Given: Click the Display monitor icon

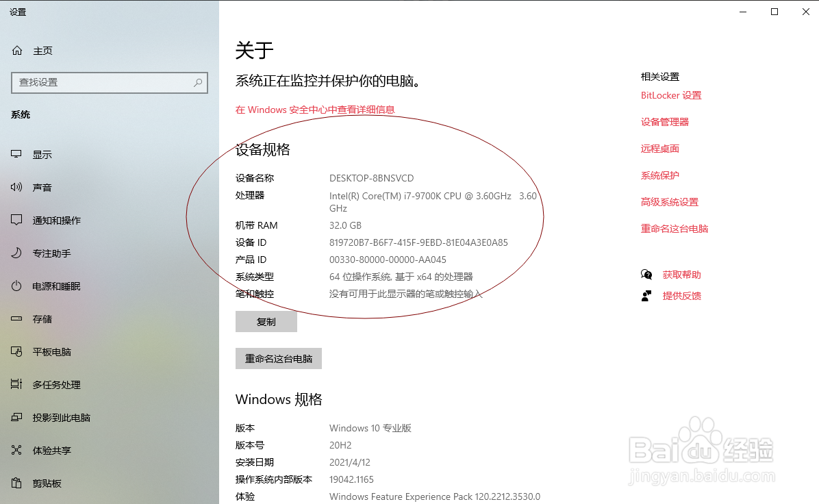Looking at the screenshot, I should 16,154.
